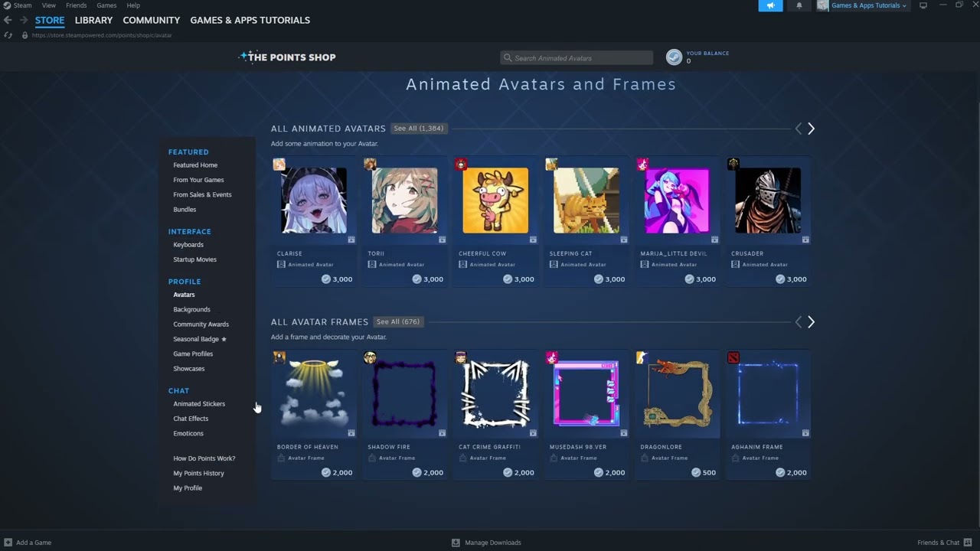
Task: Open My Points History link
Action: [x=198, y=473]
